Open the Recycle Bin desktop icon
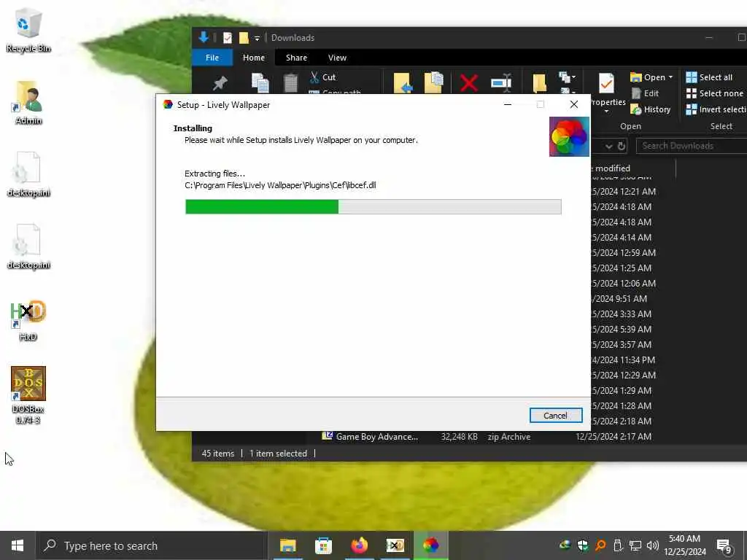 (28, 30)
